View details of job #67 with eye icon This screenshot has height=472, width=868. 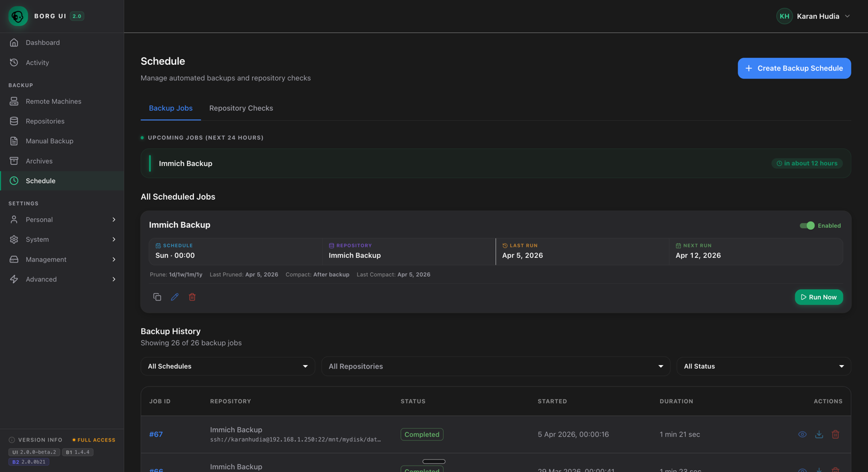(x=803, y=435)
